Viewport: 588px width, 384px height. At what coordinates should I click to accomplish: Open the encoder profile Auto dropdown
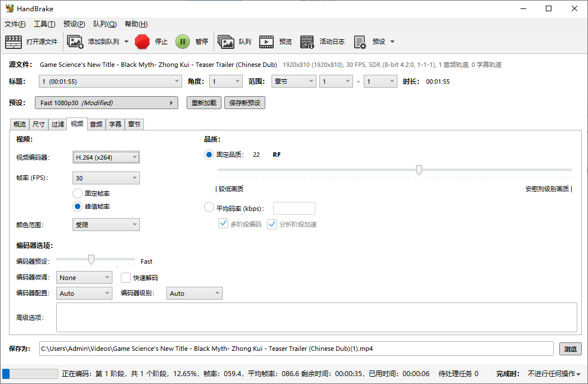84,293
